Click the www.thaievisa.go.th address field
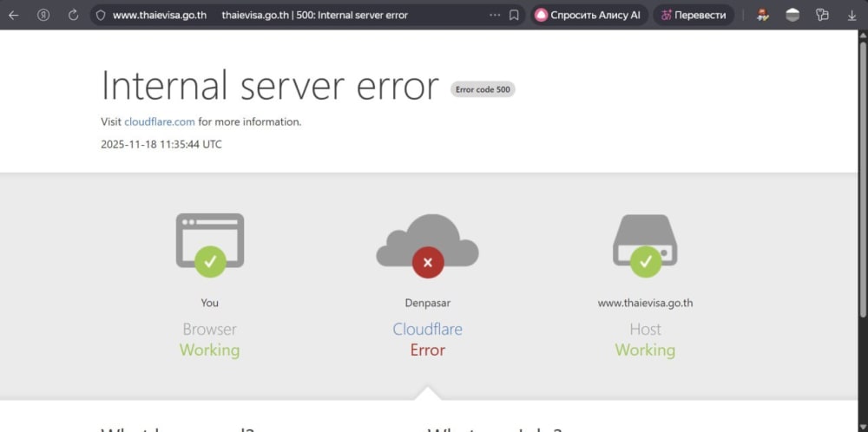Screen dimensions: 868x432 pyautogui.click(x=160, y=16)
